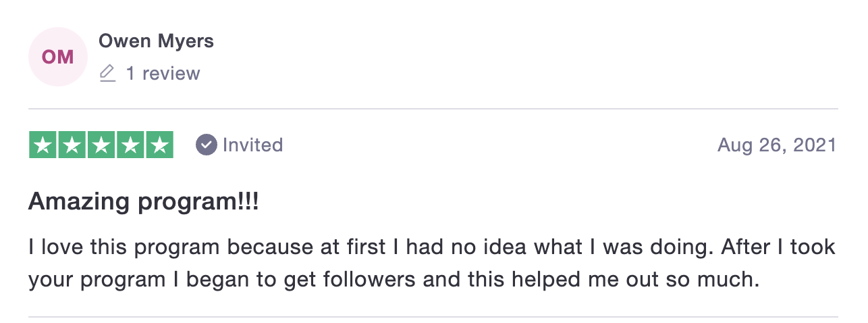Image resolution: width=868 pixels, height=323 pixels.
Task: Click the 'Invited' label text
Action: point(252,145)
